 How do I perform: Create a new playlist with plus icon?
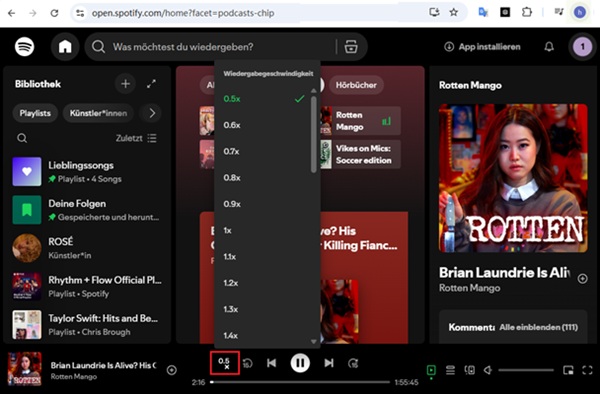(x=126, y=84)
